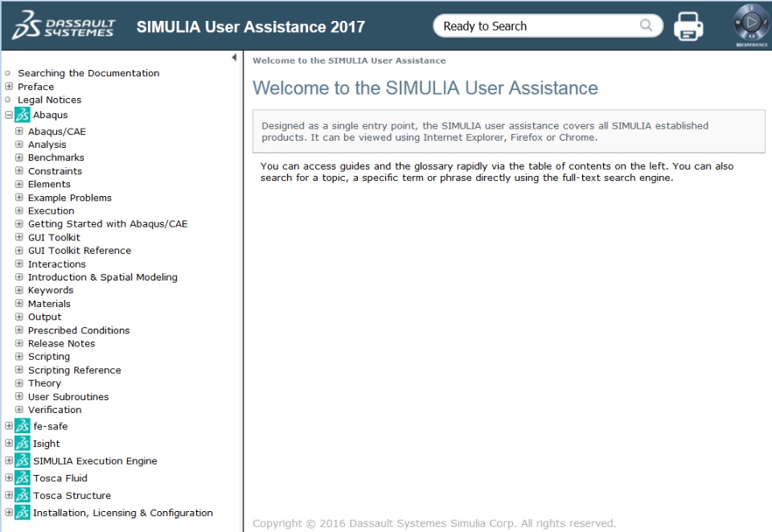This screenshot has width=772, height=532.
Task: Open the Theory guide
Action: point(44,383)
